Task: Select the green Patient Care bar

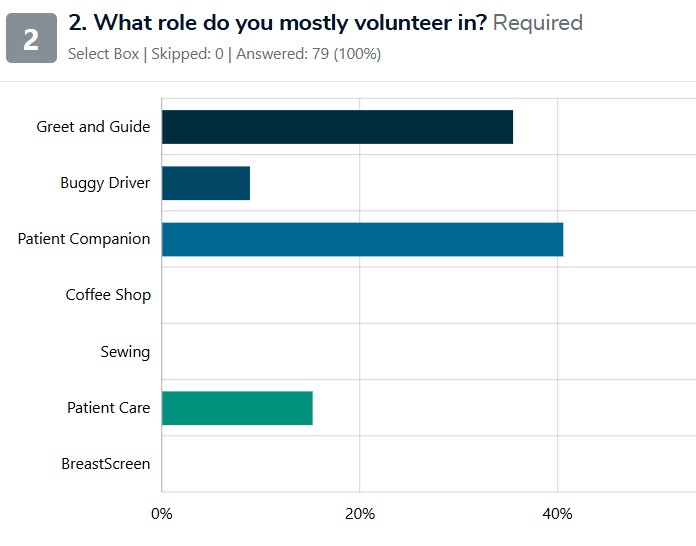Action: click(237, 408)
